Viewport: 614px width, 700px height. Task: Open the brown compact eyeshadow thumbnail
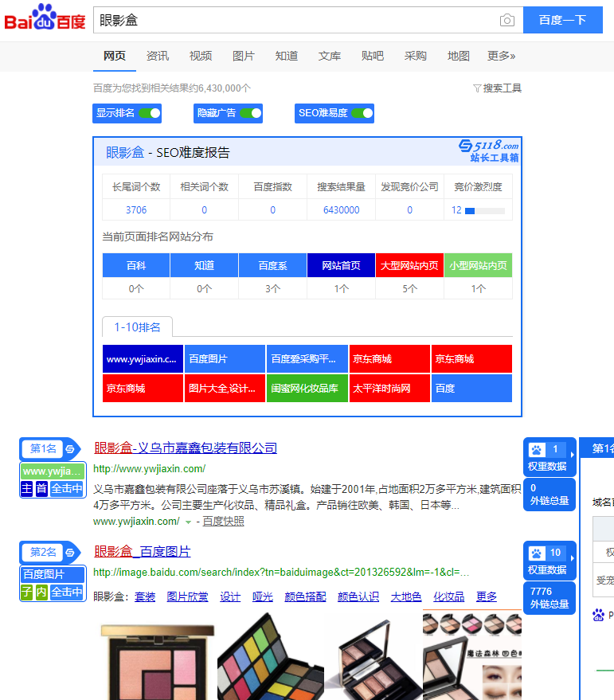pos(373,659)
